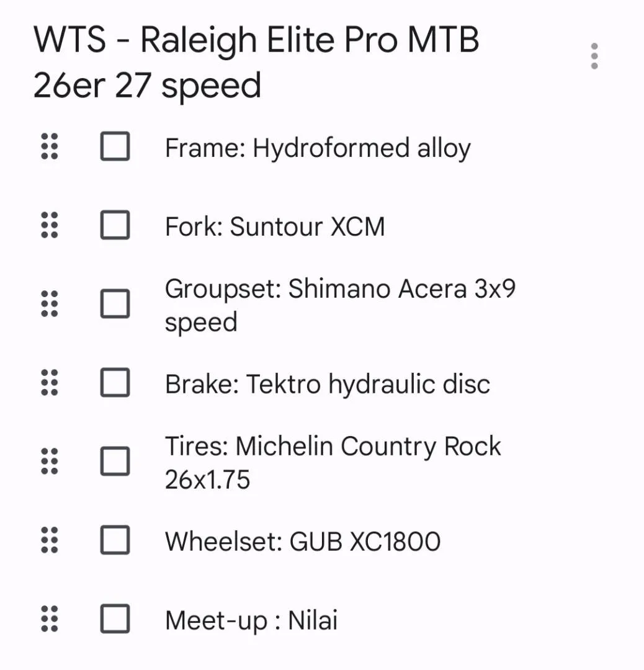Click drag handle beside Brake: Tektro hydraulic disc
The height and width of the screenshot is (670, 644).
coord(50,383)
